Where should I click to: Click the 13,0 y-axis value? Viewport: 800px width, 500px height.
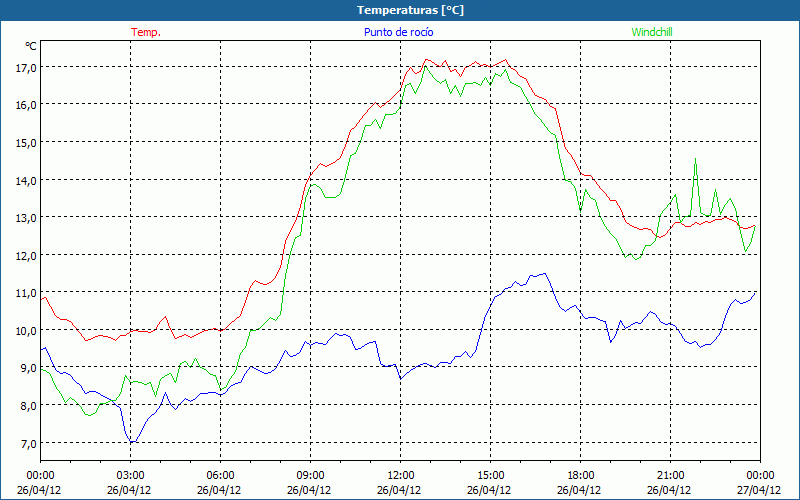pyautogui.click(x=26, y=217)
